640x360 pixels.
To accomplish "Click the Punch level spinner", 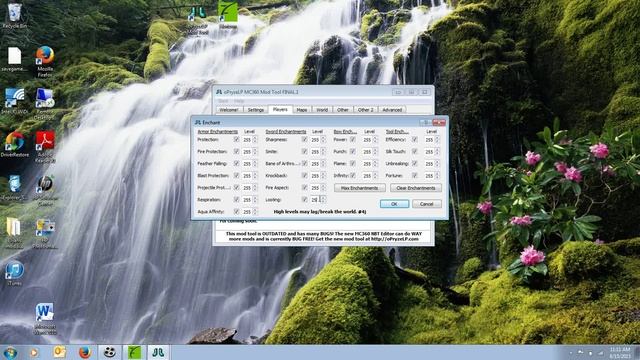I will [x=376, y=151].
